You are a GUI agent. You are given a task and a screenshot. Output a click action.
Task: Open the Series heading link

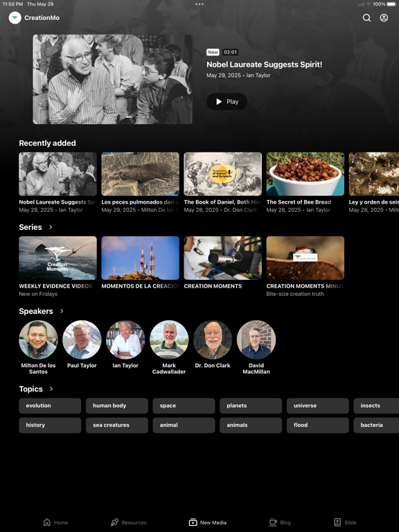pos(30,227)
